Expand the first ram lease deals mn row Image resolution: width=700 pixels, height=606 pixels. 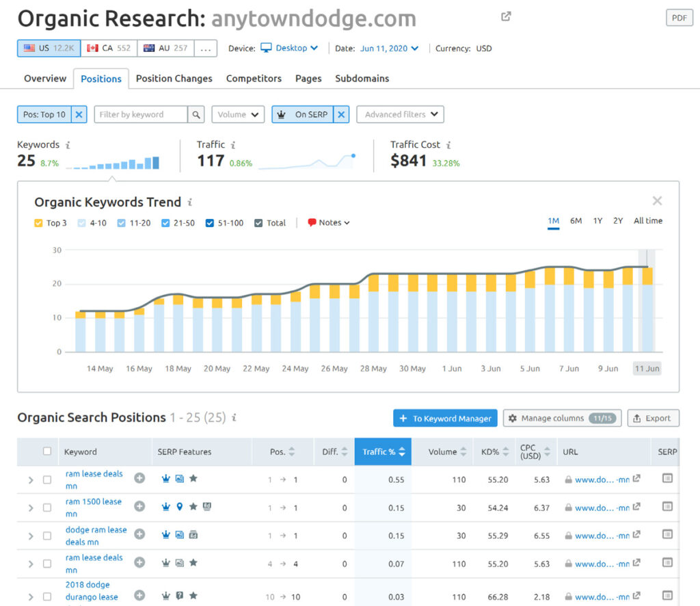pos(31,479)
